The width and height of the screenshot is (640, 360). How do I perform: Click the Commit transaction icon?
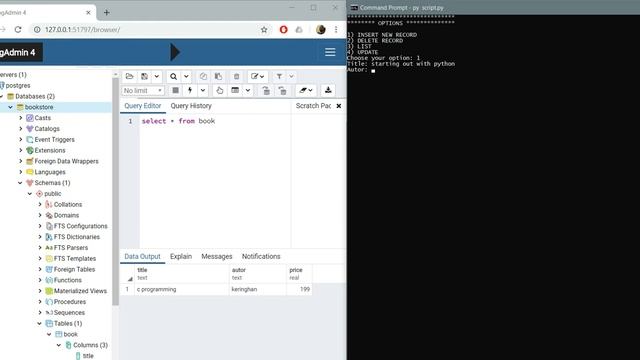[x=266, y=90]
